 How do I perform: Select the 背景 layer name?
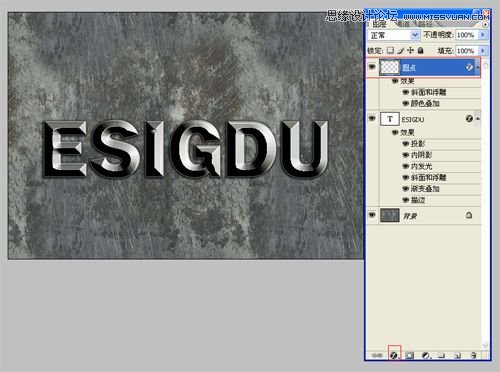click(410, 216)
